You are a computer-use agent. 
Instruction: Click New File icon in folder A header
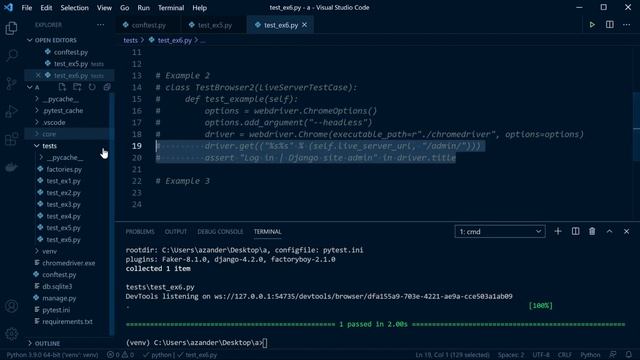(62, 87)
